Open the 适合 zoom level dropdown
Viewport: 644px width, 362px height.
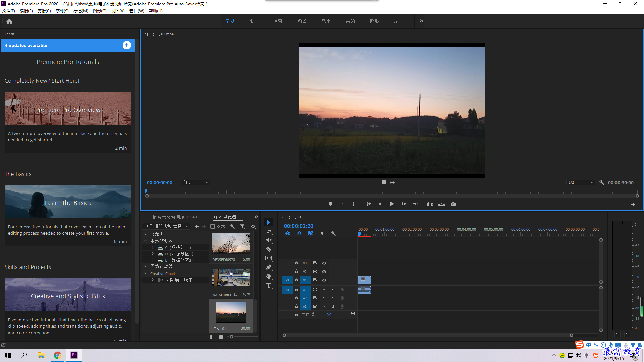196,183
